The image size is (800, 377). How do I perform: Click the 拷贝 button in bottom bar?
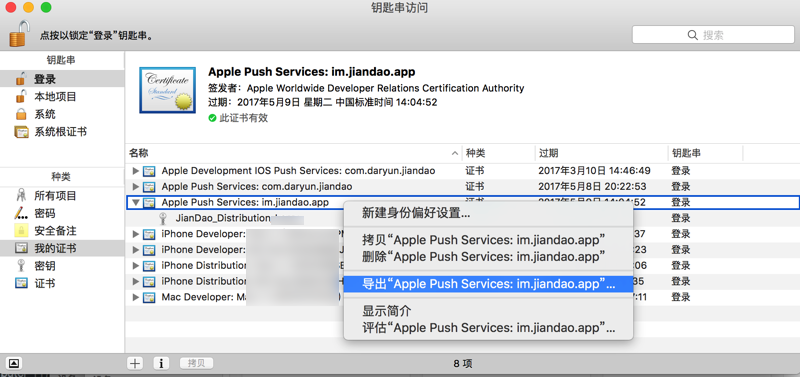(196, 363)
